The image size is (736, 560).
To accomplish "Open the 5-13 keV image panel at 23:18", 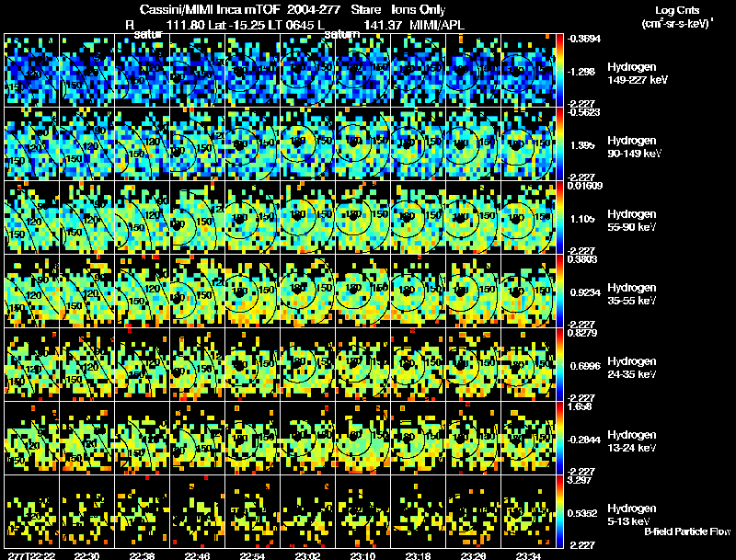I will (419, 511).
